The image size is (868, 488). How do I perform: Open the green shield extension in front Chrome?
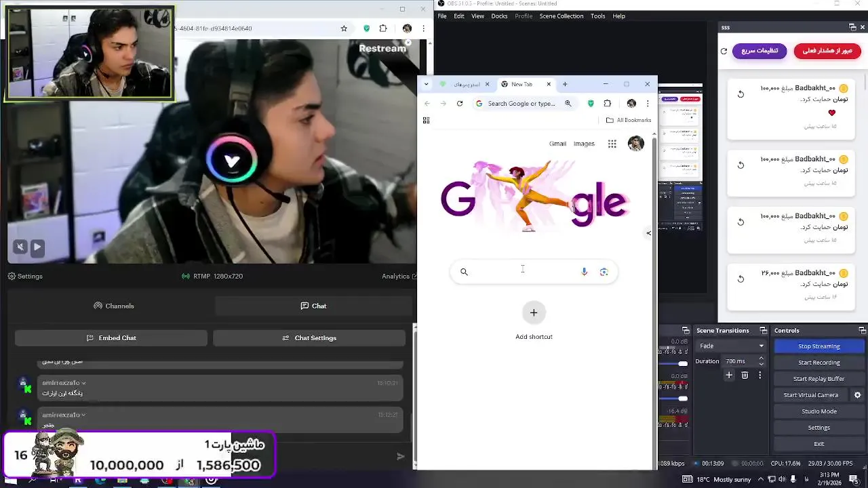tap(591, 104)
